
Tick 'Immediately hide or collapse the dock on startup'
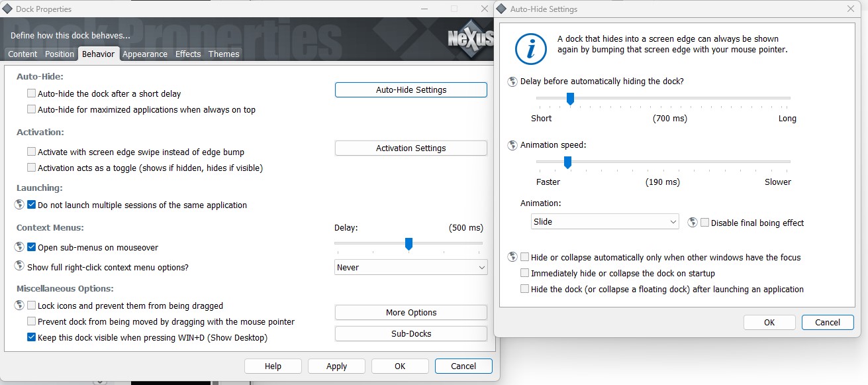[x=525, y=273]
